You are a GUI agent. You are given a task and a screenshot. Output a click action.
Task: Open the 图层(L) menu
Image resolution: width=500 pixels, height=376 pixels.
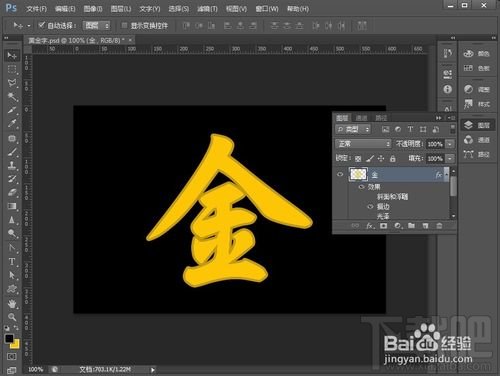click(121, 9)
